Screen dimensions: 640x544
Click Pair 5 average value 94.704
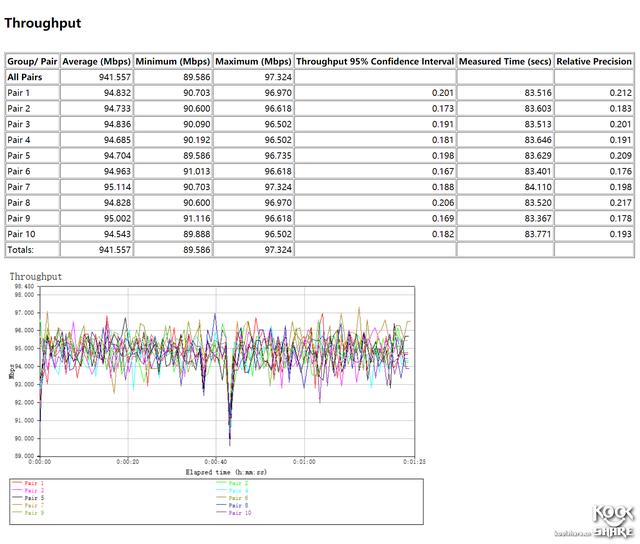(x=112, y=155)
